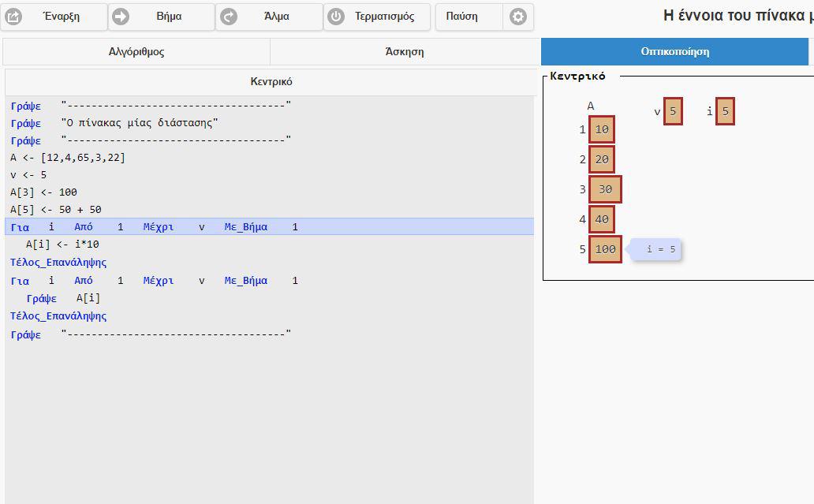Click the i = 5 tooltip bubble
The width and height of the screenshot is (814, 504).
(655, 249)
